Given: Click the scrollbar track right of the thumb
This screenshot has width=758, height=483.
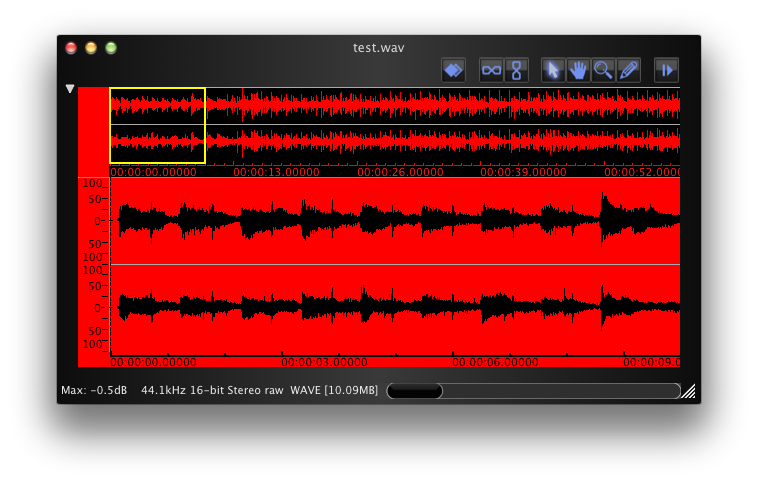Looking at the screenshot, I should 561,391.
